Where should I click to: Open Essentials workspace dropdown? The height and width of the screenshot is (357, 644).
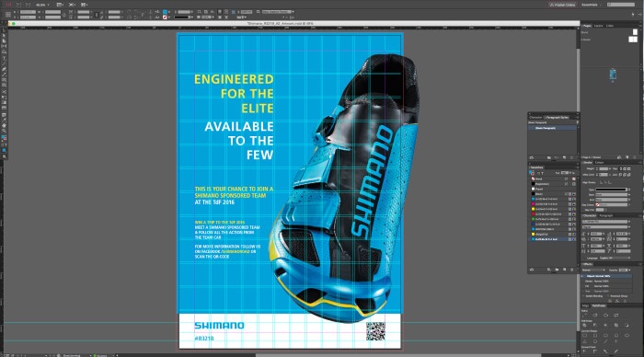(x=592, y=5)
